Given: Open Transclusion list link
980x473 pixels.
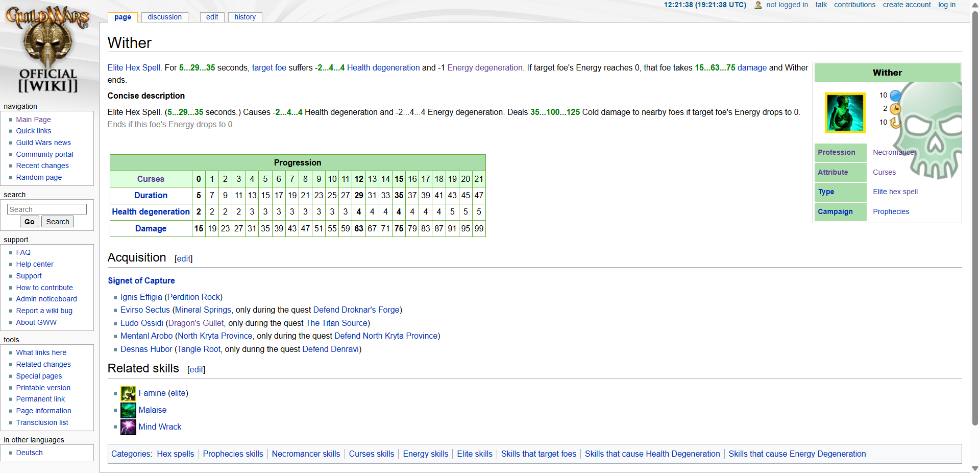Looking at the screenshot, I should point(42,422).
